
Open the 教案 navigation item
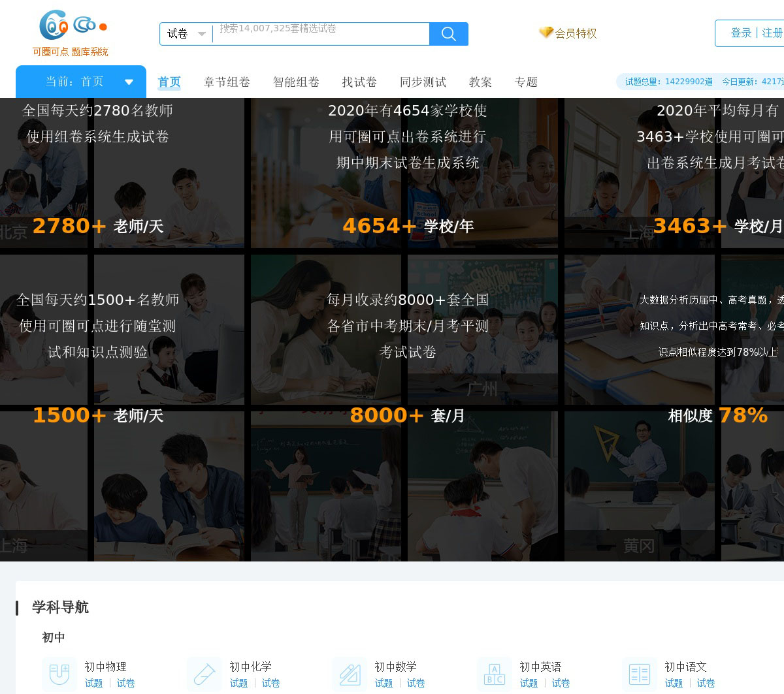480,82
